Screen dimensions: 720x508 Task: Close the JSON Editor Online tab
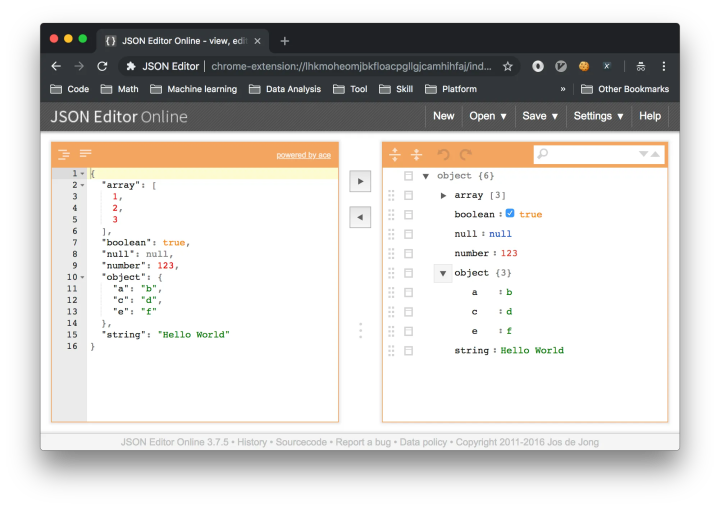(258, 41)
